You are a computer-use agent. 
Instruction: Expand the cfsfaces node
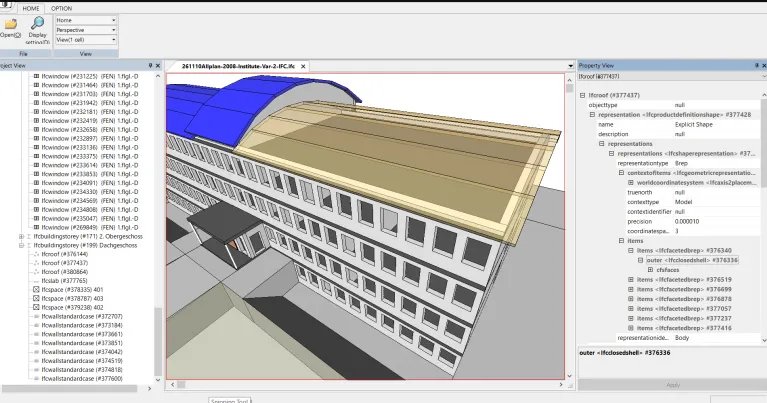(650, 270)
